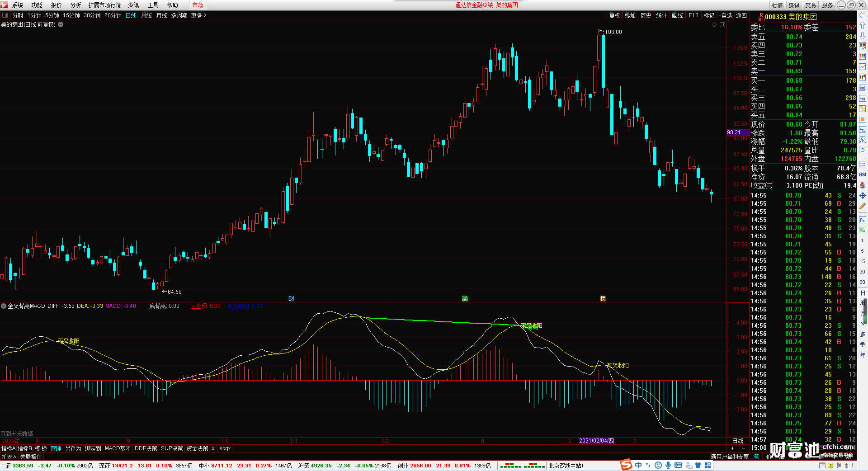The width and height of the screenshot is (868, 471).
Task: Open the colored grid table sidebar icon
Action: [x=863, y=56]
